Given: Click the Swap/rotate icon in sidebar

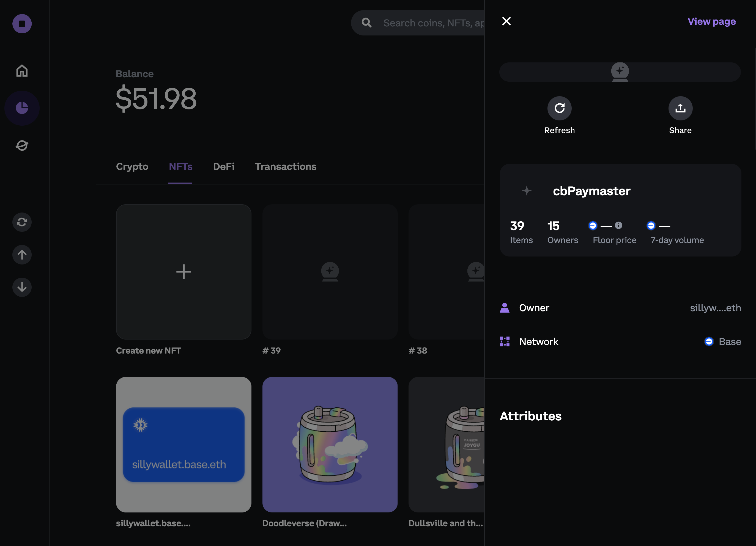Looking at the screenshot, I should [22, 222].
